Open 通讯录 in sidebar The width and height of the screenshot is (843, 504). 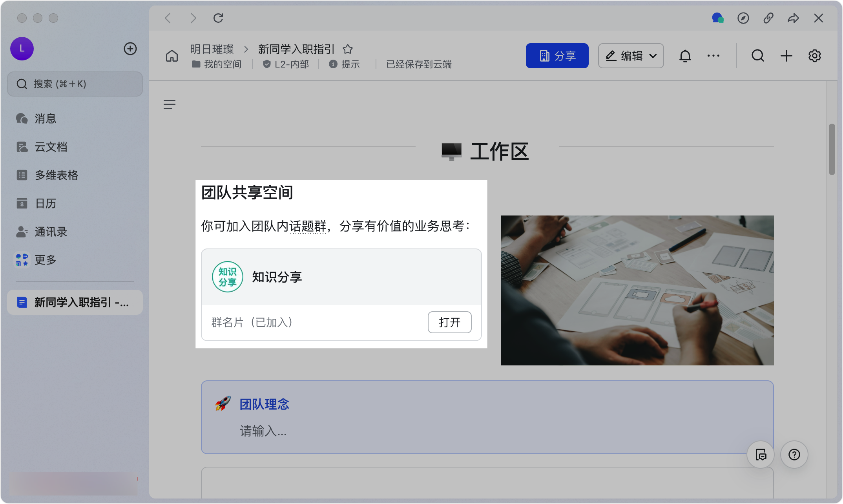pyautogui.click(x=75, y=232)
